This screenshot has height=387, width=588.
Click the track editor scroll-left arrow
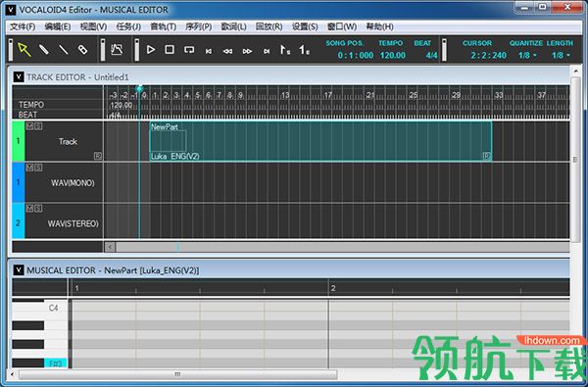tap(110, 247)
